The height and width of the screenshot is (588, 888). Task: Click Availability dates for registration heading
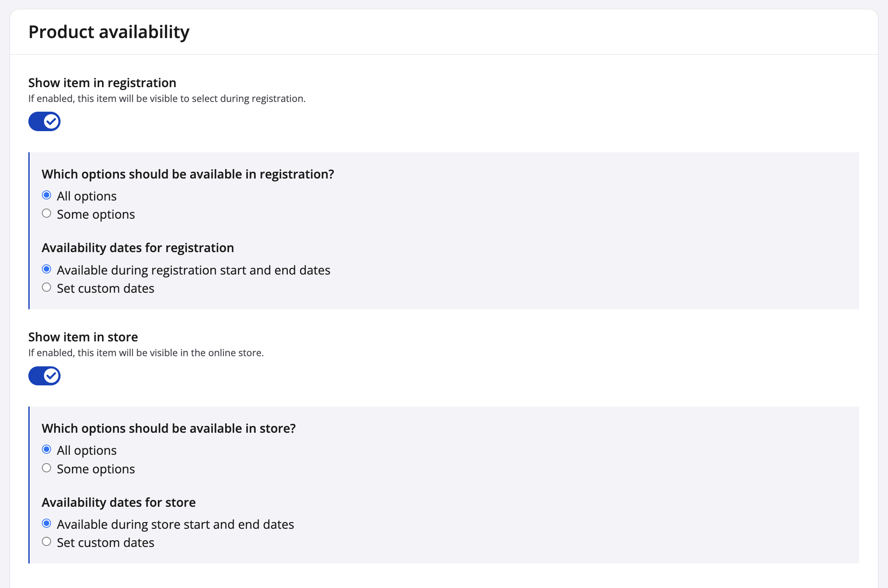coord(138,248)
